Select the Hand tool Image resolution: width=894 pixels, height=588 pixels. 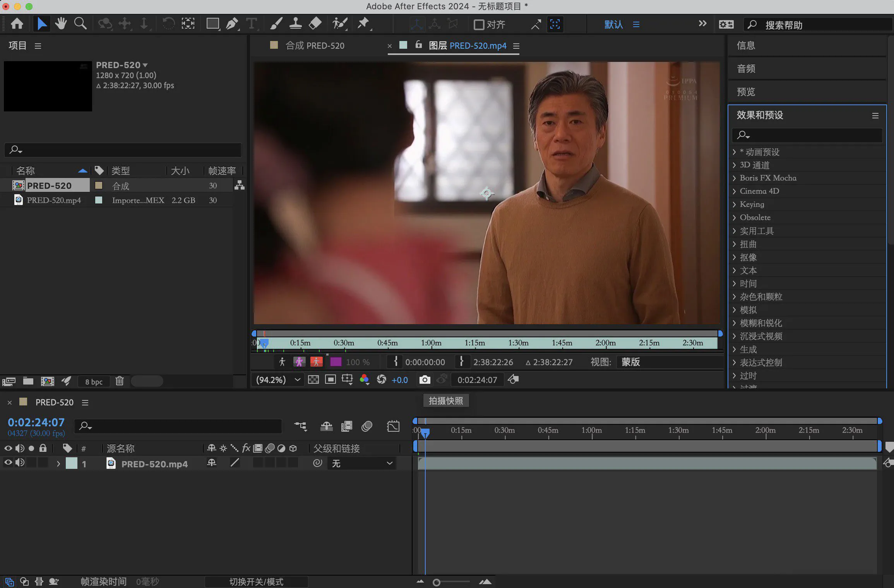(60, 24)
